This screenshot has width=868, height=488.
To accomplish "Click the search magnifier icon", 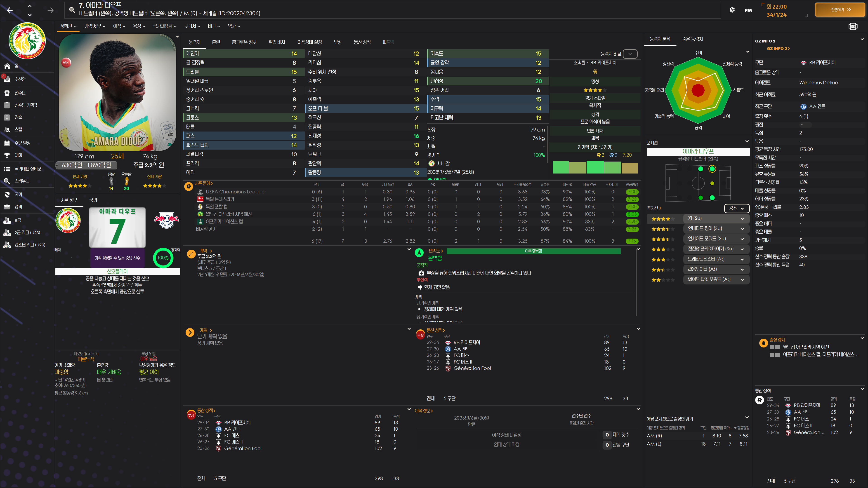I will point(72,10).
